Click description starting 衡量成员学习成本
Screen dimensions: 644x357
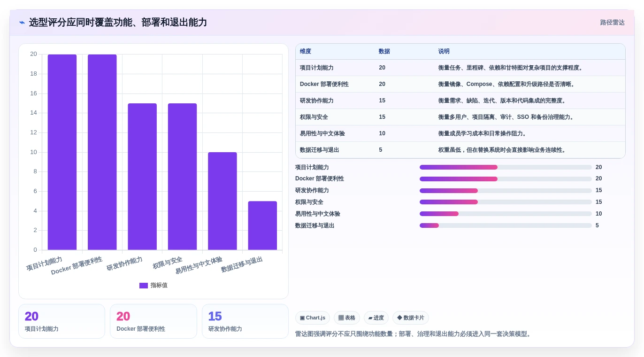coord(482,134)
